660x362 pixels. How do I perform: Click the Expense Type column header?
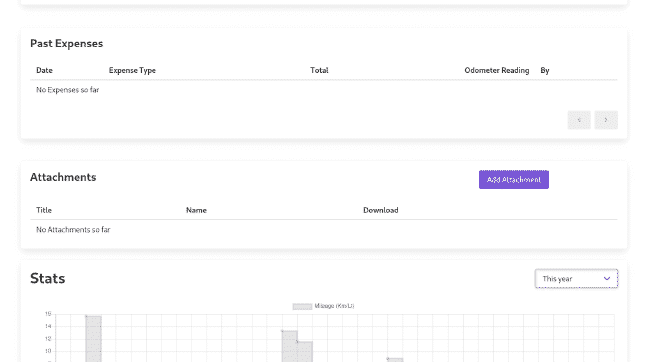[132, 70]
